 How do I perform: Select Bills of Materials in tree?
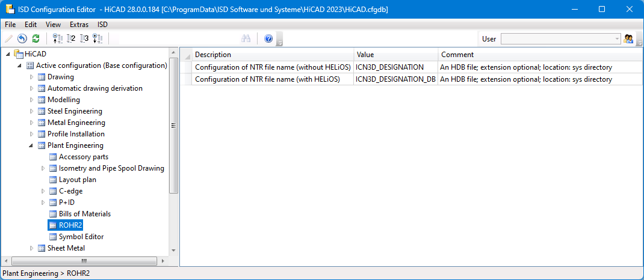(84, 214)
